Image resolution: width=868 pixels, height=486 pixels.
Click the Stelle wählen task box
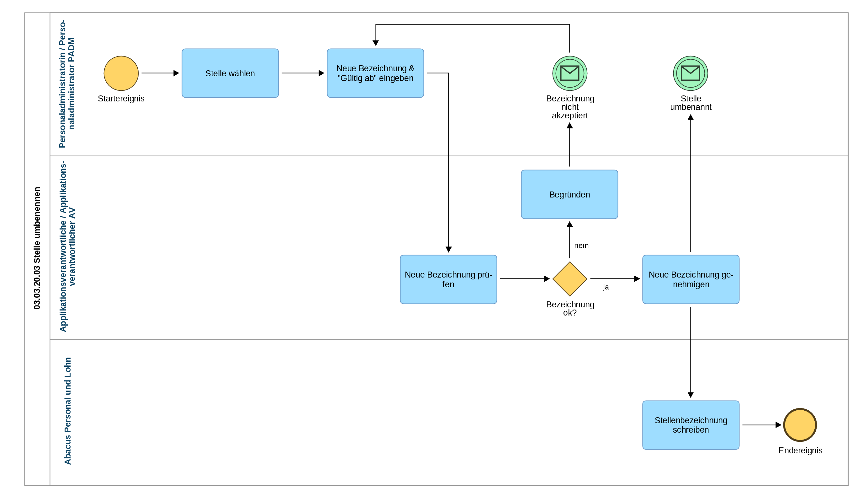click(x=230, y=73)
